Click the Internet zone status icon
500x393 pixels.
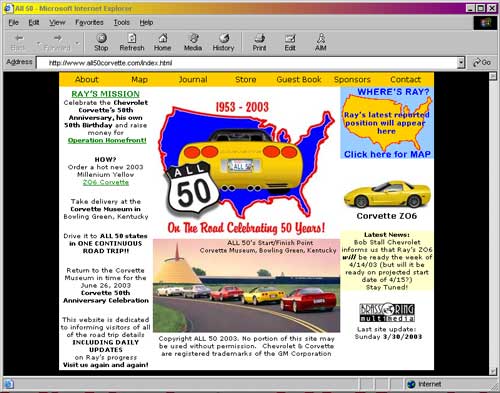[x=411, y=384]
